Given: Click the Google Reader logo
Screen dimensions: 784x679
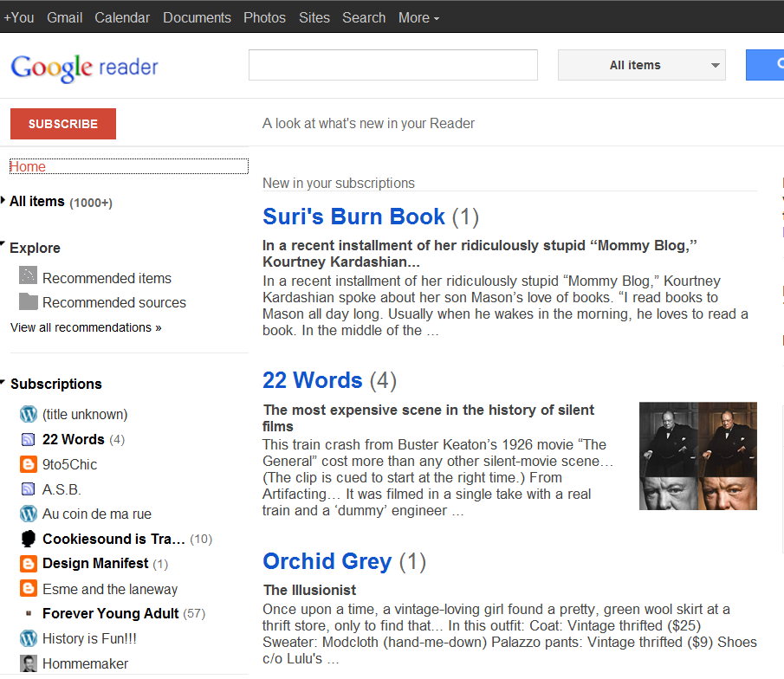Looking at the screenshot, I should pos(85,68).
